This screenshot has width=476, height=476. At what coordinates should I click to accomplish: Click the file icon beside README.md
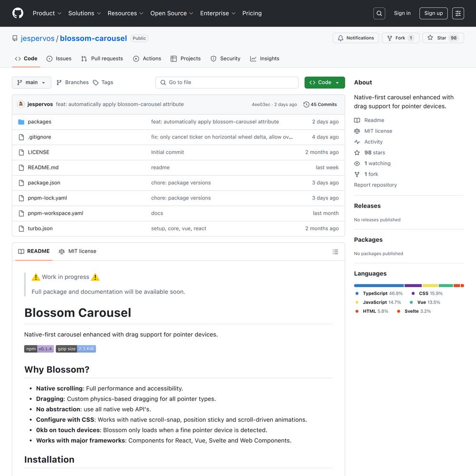(21, 168)
